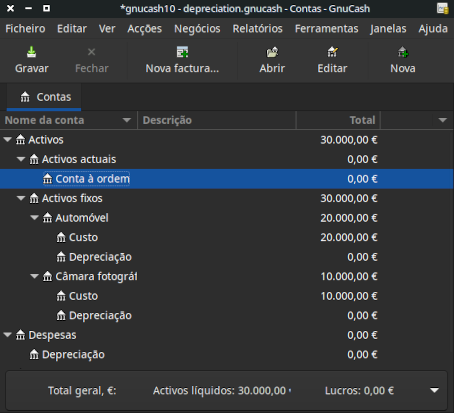Image resolution: width=454 pixels, height=413 pixels.
Task: Click the Câmara fotográfica account icon
Action: (48, 276)
